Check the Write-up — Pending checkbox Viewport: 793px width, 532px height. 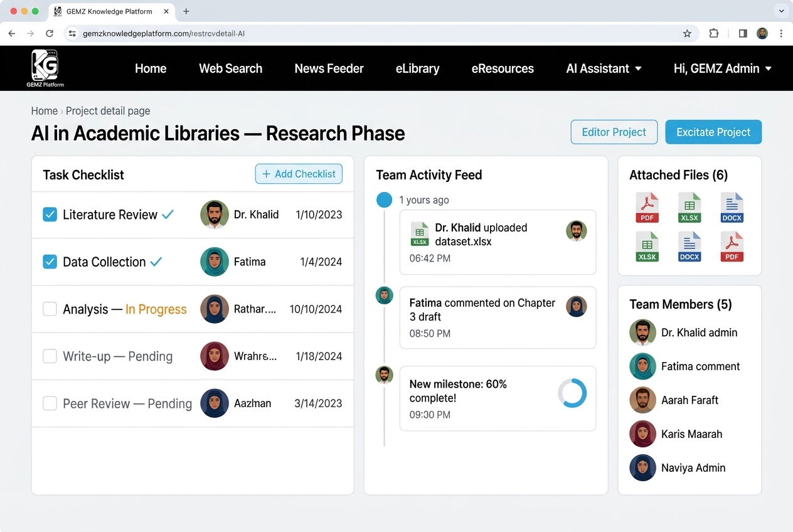(x=50, y=356)
